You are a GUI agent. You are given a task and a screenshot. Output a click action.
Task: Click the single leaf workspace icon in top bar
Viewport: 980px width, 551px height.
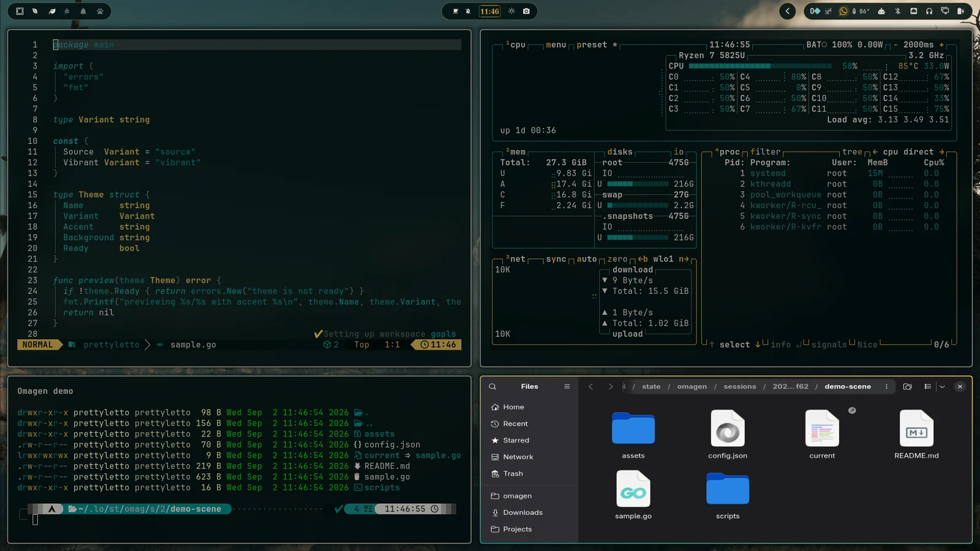point(35,11)
